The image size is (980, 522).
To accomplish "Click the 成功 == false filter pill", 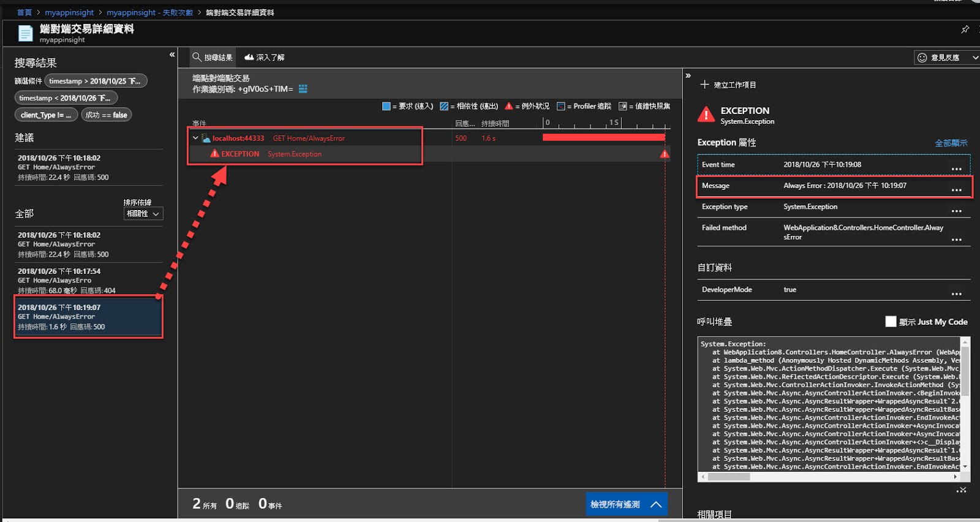I will pyautogui.click(x=107, y=115).
